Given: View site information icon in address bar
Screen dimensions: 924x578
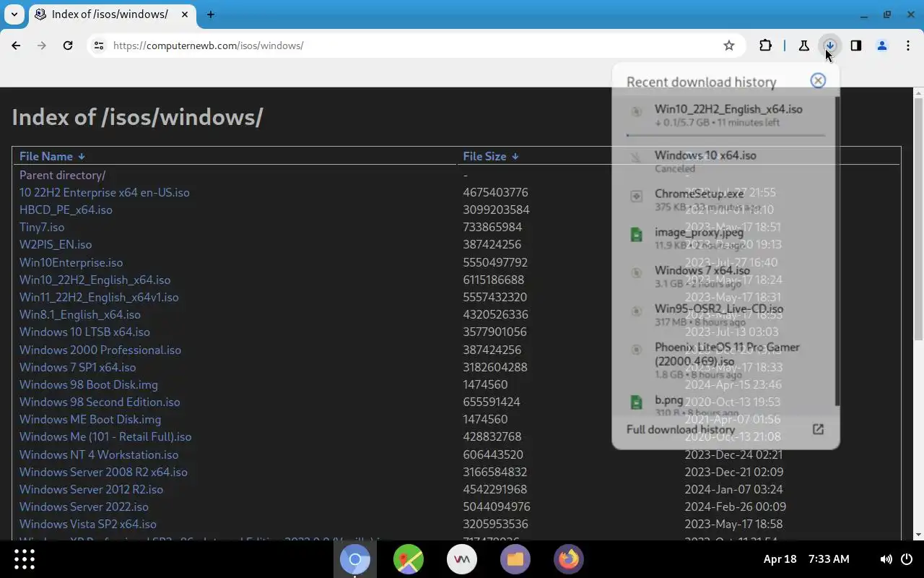Looking at the screenshot, I should click(x=99, y=46).
